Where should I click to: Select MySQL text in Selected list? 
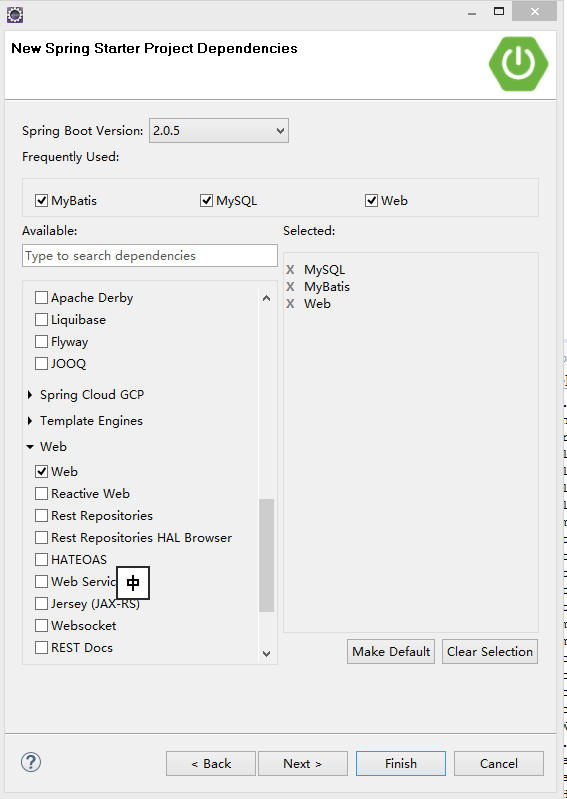[325, 270]
